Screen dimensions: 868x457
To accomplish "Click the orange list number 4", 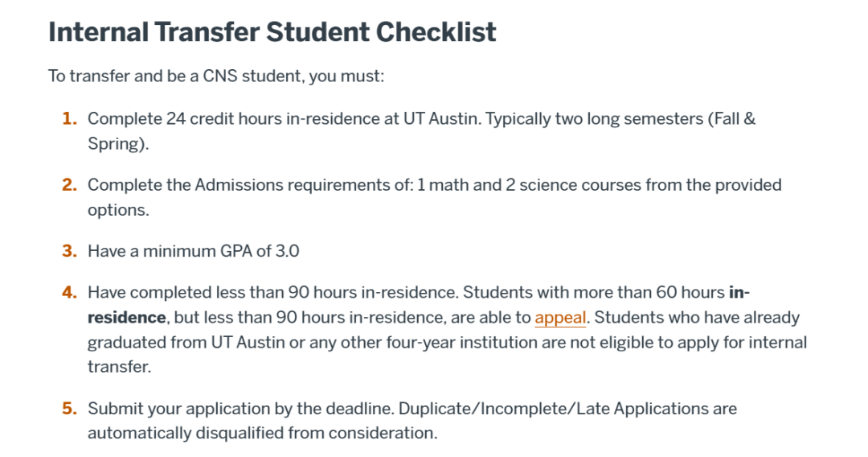I will [70, 292].
